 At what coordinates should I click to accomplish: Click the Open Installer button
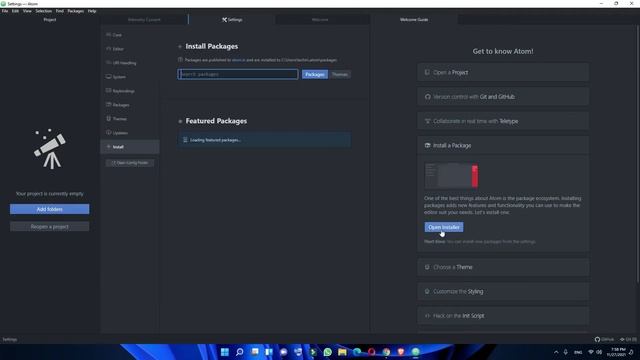coord(444,227)
